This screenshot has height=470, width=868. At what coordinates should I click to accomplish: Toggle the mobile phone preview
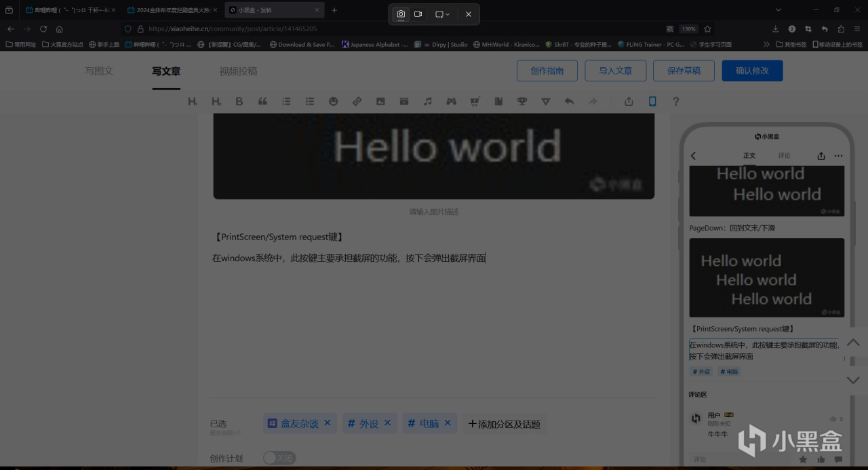[x=652, y=102]
